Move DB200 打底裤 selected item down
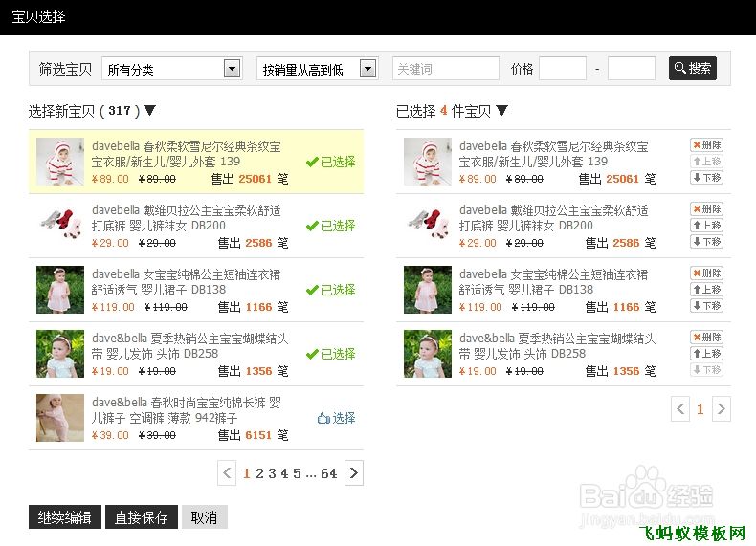The image size is (756, 546). [x=706, y=242]
